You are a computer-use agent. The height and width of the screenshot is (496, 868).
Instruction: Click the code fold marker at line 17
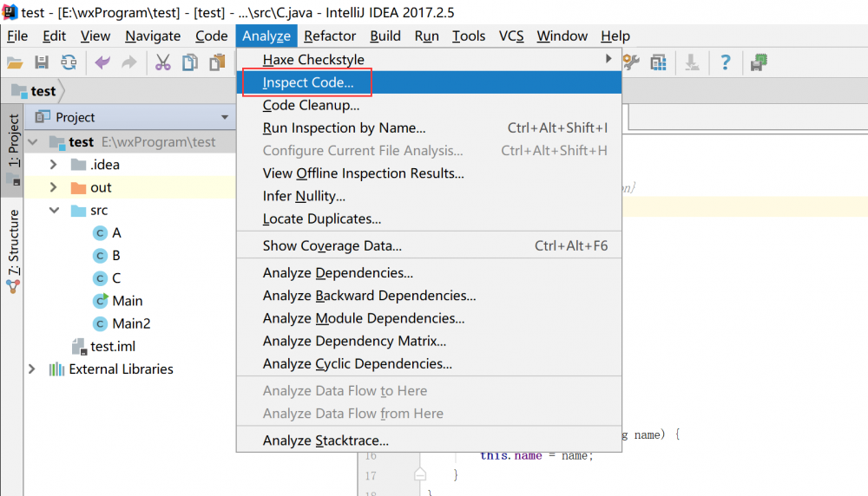click(420, 474)
